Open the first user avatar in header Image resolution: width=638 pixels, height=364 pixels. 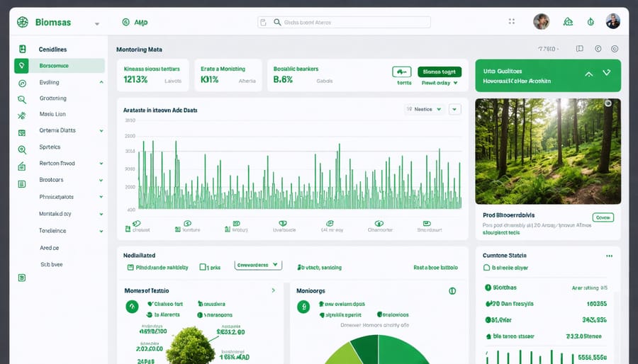click(541, 21)
